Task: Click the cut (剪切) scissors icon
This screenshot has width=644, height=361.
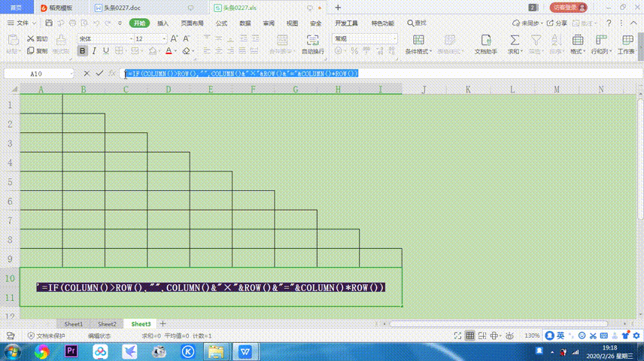Action: point(31,38)
